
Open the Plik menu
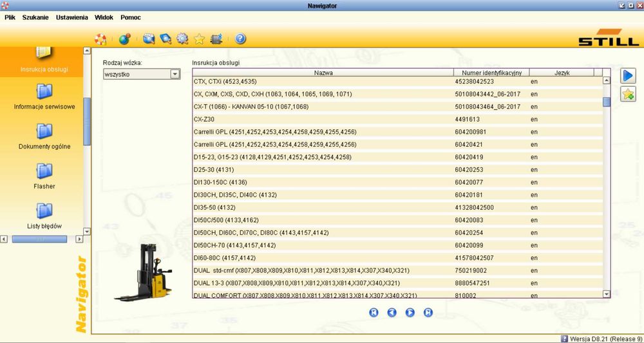coord(10,17)
